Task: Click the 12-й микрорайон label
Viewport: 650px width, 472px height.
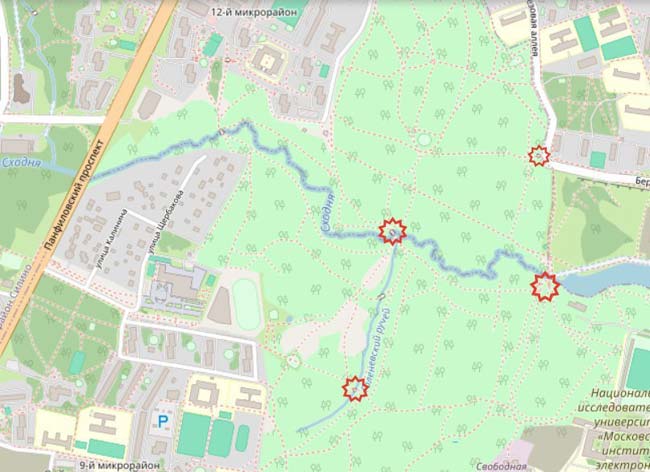Action: (x=254, y=12)
